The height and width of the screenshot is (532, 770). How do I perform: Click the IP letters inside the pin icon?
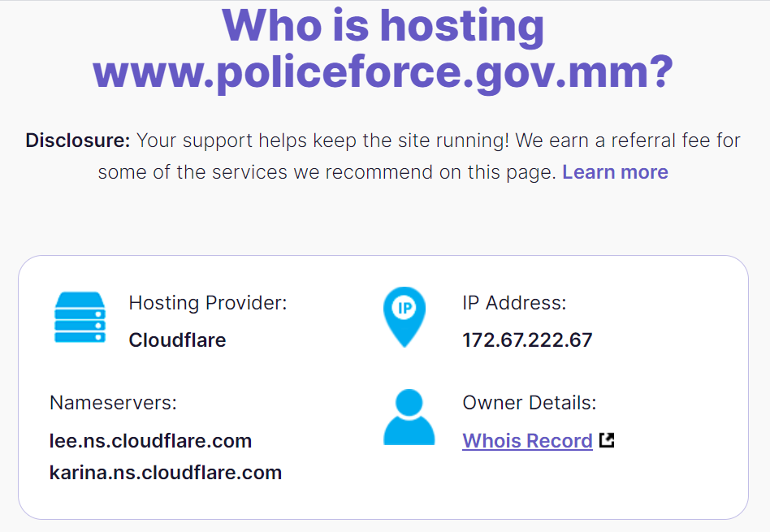[404, 309]
